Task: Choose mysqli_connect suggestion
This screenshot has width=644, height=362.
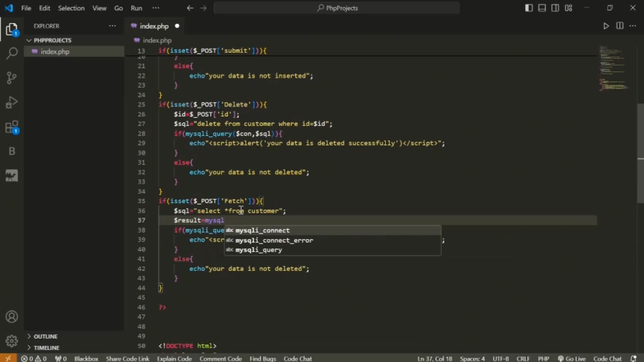Action: tap(333, 230)
